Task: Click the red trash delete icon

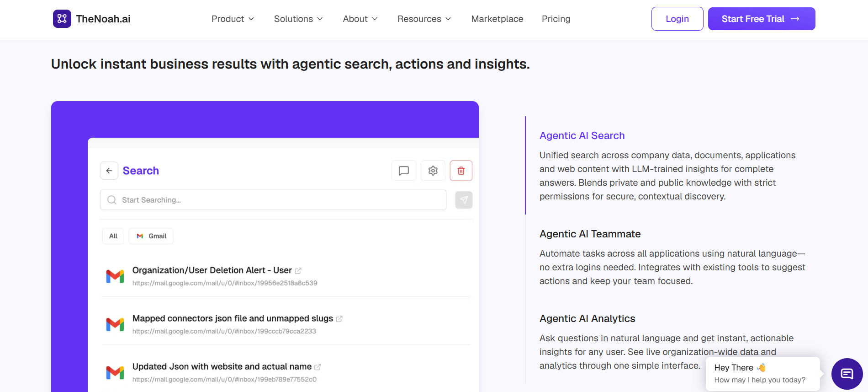Action: (461, 171)
